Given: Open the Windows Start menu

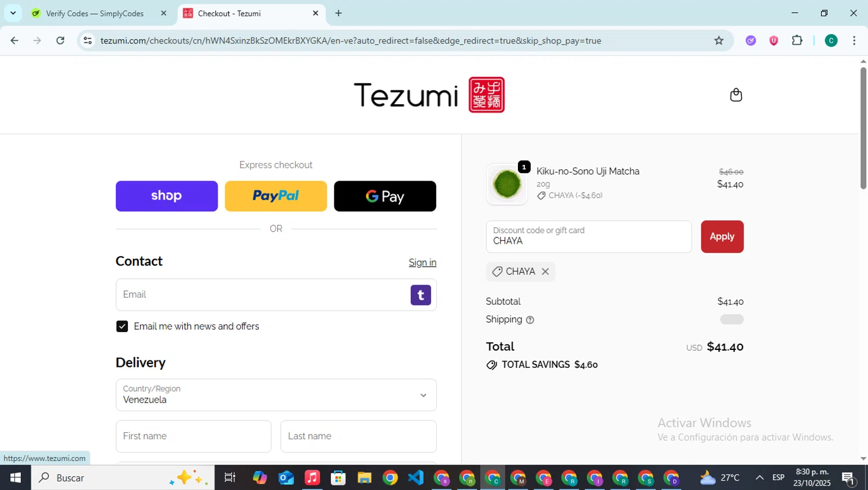Looking at the screenshot, I should pyautogui.click(x=16, y=478).
